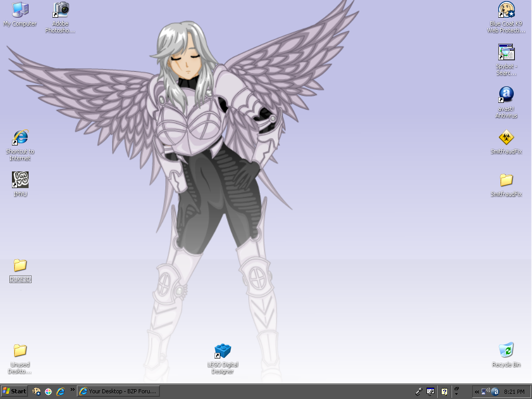Screen dimensions: 532x399
Task: Click the network connection tray icon
Action: click(x=485, y=391)
